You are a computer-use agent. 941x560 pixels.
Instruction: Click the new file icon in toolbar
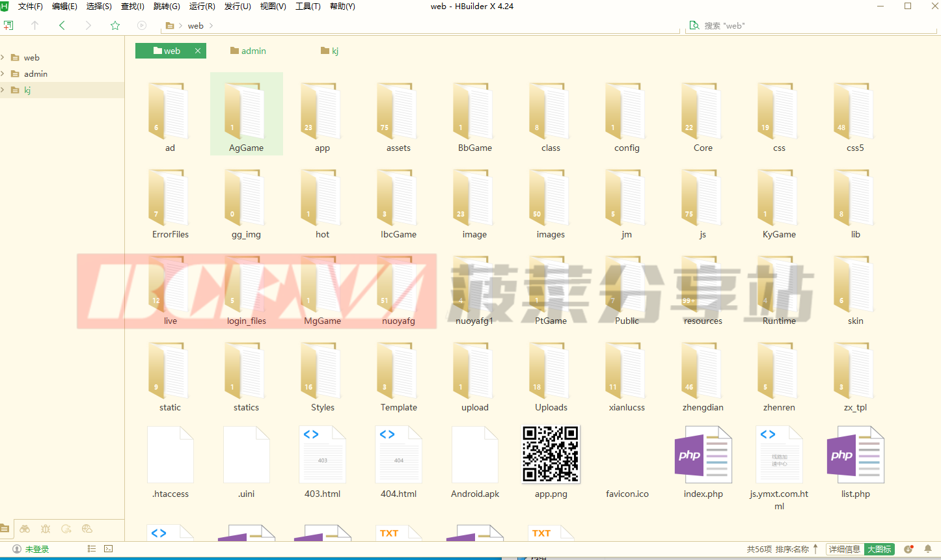(8, 25)
